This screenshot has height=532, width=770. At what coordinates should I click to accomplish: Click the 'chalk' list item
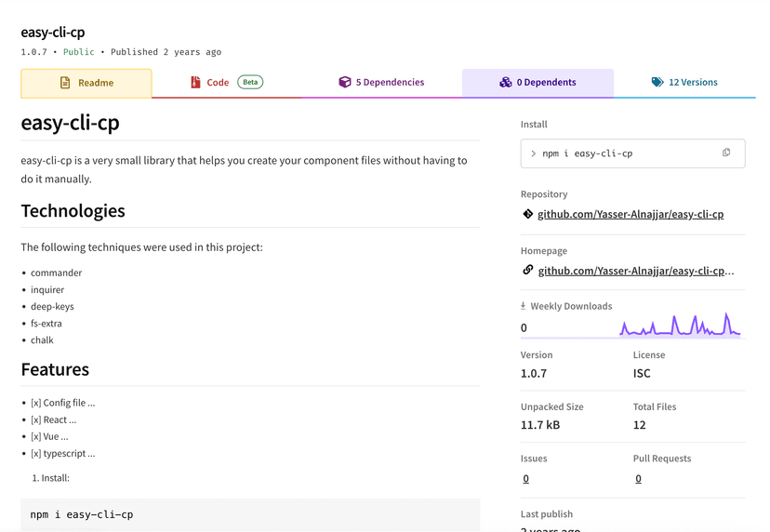(42, 339)
